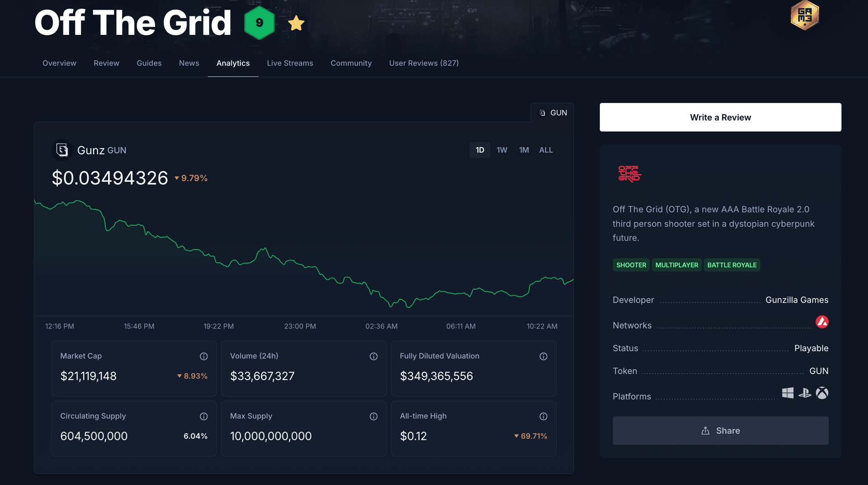The height and width of the screenshot is (485, 868).
Task: Select the SHOOTER genre tag
Action: coord(631,265)
